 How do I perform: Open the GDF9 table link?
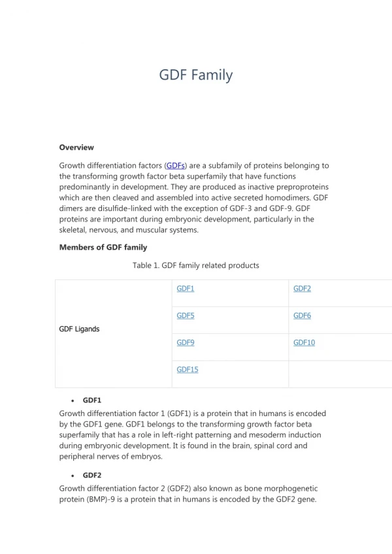pyautogui.click(x=185, y=342)
